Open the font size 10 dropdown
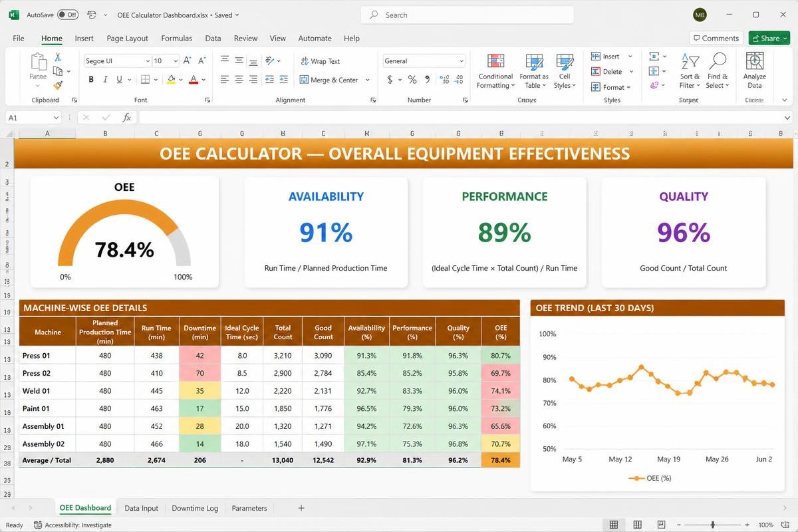Viewport: 798px width, 532px height. (175, 61)
